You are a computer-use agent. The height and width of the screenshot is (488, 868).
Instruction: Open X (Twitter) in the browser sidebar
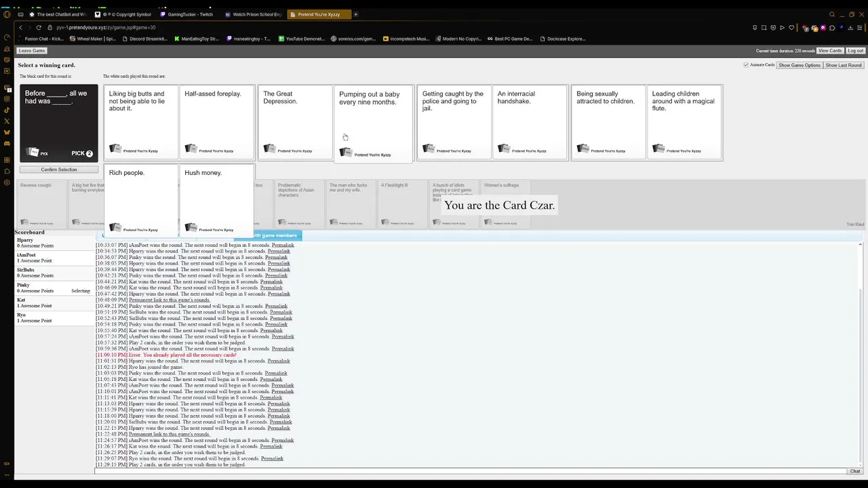coord(7,121)
